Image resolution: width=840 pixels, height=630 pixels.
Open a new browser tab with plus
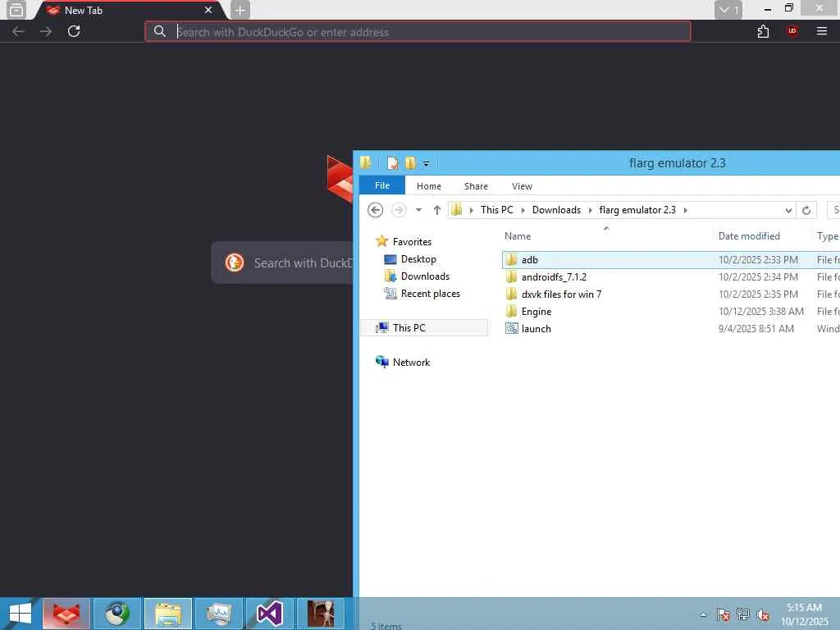pos(240,10)
